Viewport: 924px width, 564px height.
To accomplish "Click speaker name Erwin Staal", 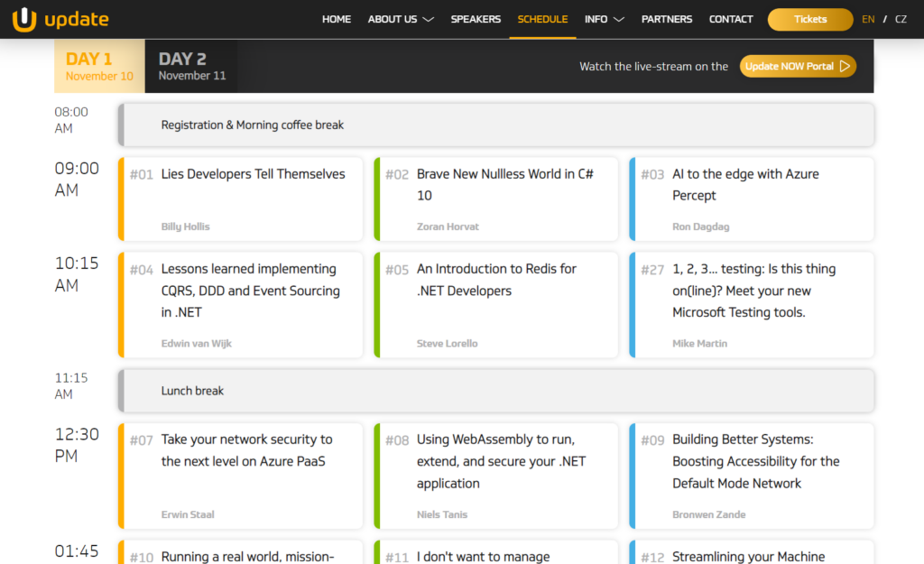I will point(188,514).
